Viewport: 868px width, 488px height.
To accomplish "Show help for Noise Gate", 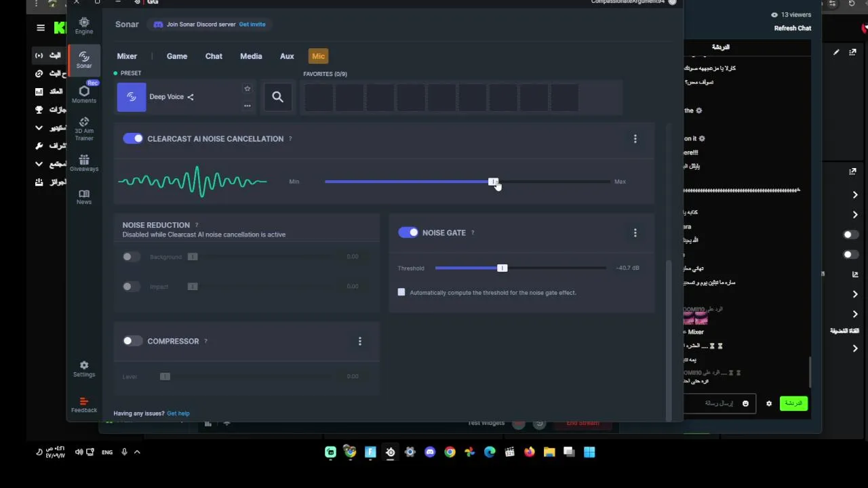I will [473, 232].
